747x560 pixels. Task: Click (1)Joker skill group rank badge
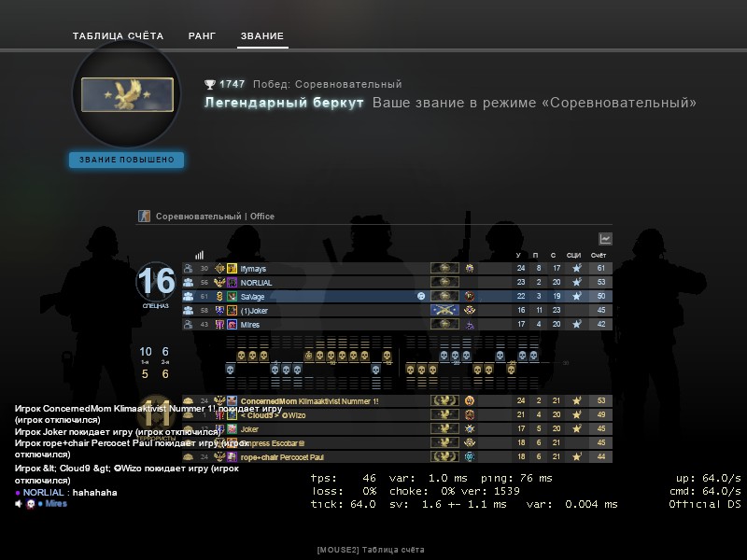[x=444, y=311]
